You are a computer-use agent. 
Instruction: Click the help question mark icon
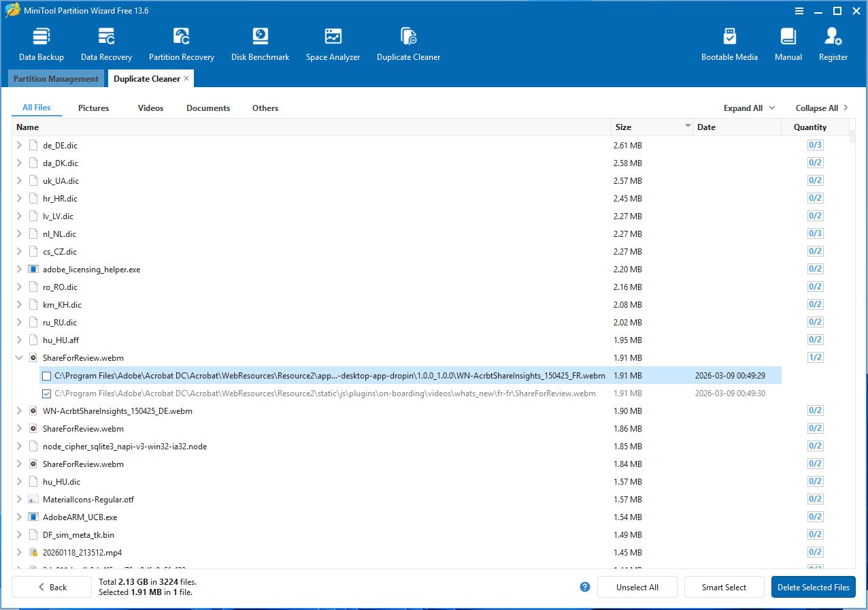[584, 587]
